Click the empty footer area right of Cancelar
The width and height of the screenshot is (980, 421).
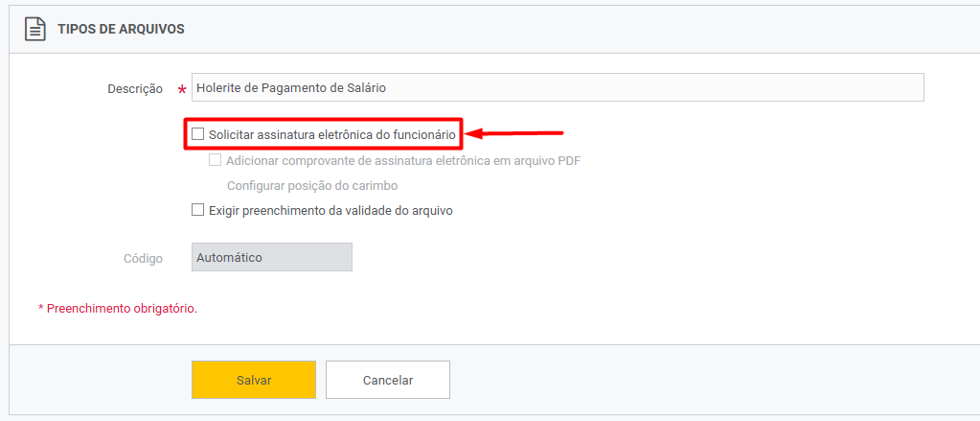[713, 380]
